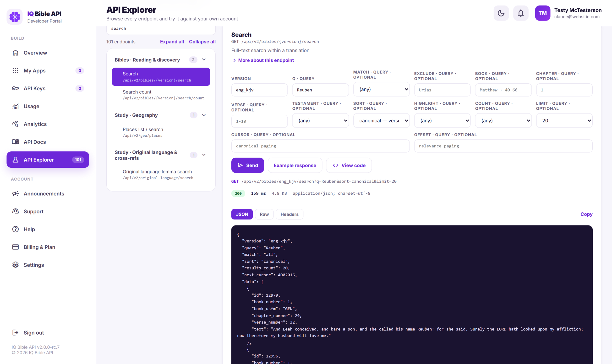
Task: Switch to the Headers tab
Action: tap(290, 214)
